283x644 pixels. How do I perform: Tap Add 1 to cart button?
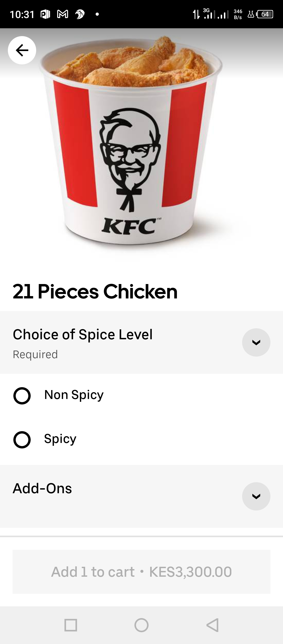(x=141, y=571)
